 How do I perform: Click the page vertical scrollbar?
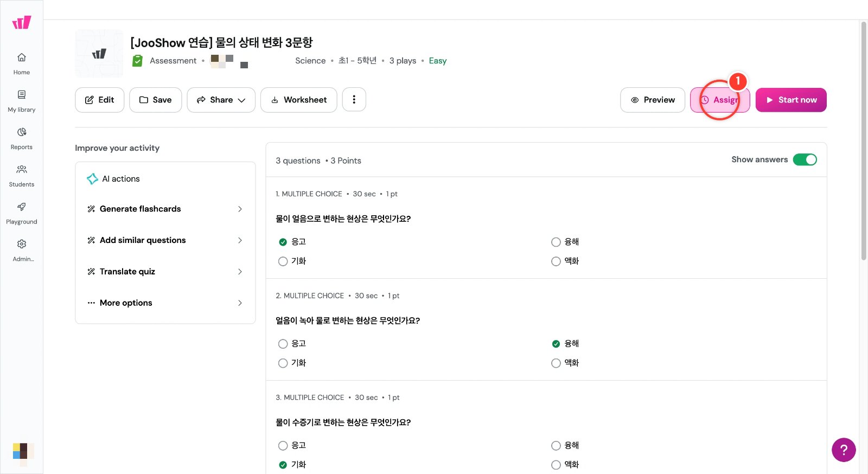[864, 141]
